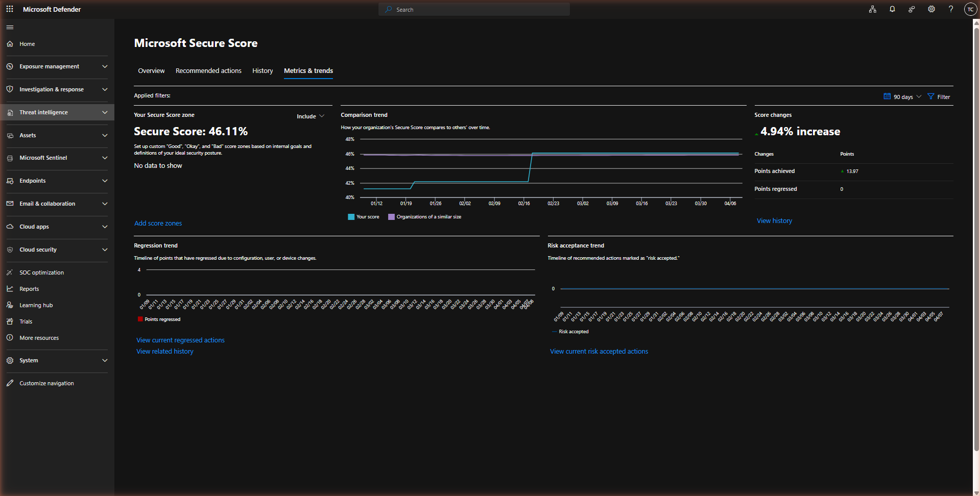The image size is (980, 496).
Task: Open the Help question mark icon
Action: [951, 9]
